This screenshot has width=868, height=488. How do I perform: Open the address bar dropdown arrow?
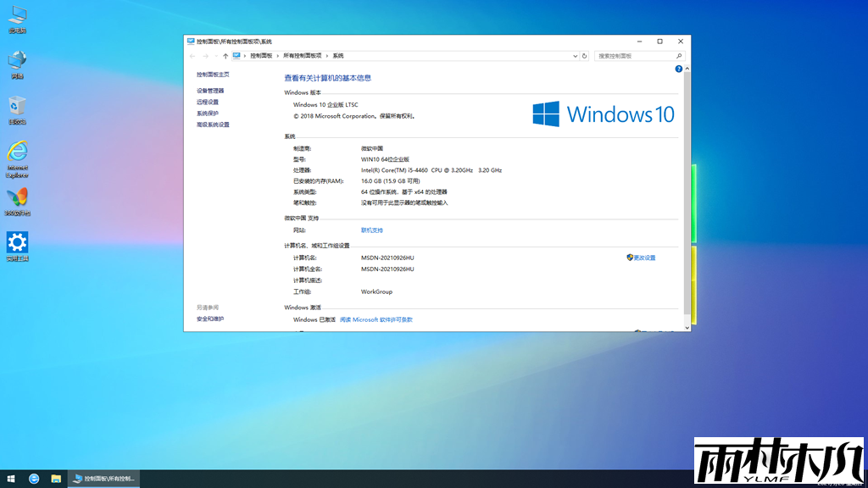(x=574, y=55)
